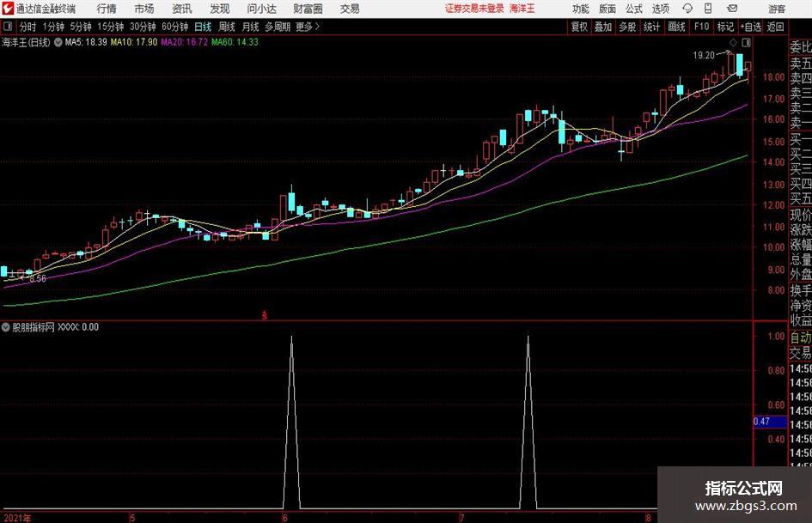812x523 pixels.
Task: Open the mobile phone icon in title bar
Action: (x=708, y=9)
